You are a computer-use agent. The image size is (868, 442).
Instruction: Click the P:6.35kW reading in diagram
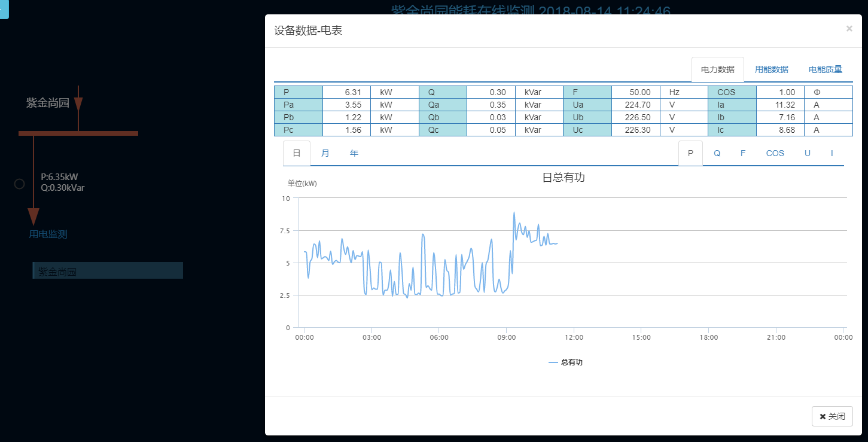(x=59, y=177)
